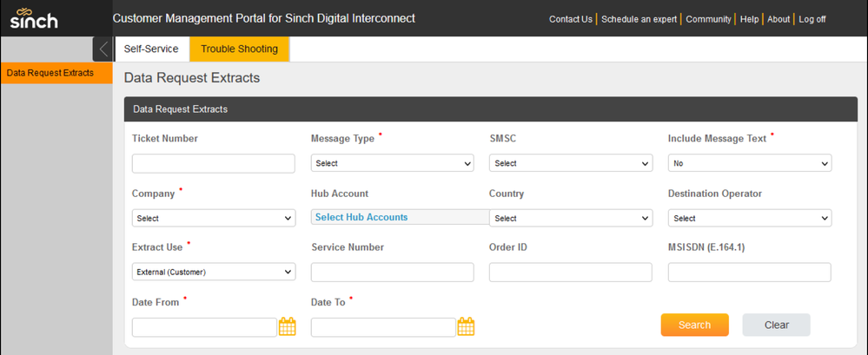Screen dimensions: 868x355
Task: Focus the Service Number field
Action: coord(393,272)
